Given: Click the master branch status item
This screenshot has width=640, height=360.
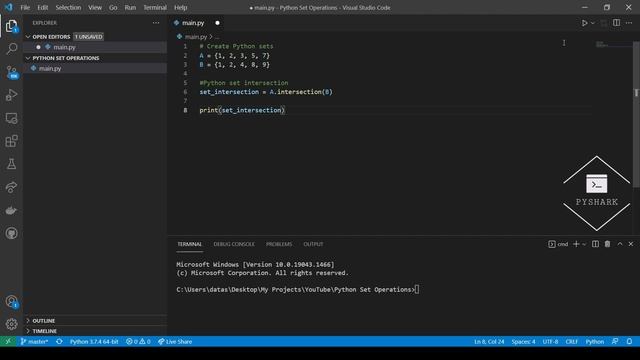Looking at the screenshot, I should pos(34,342).
